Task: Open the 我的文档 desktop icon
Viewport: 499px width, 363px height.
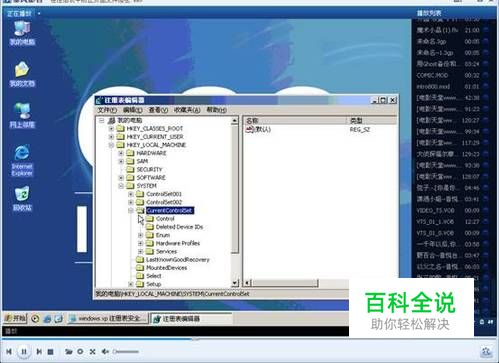Action: coord(22,74)
